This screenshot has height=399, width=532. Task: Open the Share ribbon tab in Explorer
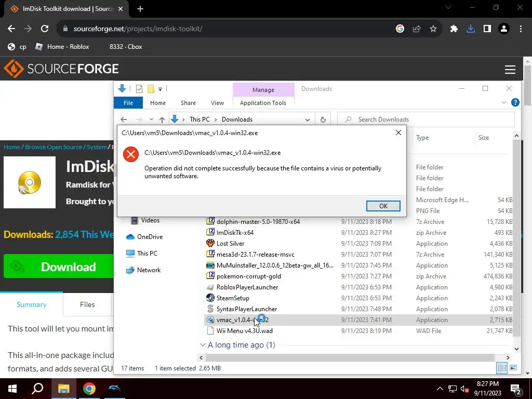[188, 103]
